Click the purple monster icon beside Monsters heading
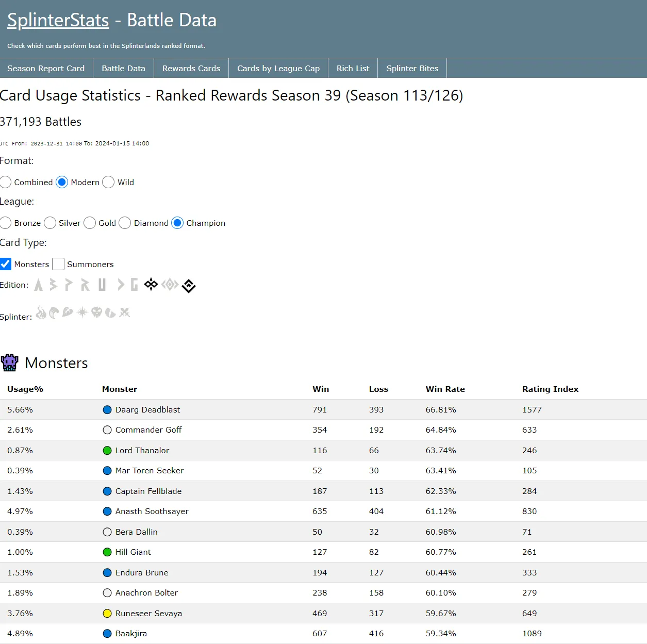Screen dimensions: 647x644 tap(10, 363)
